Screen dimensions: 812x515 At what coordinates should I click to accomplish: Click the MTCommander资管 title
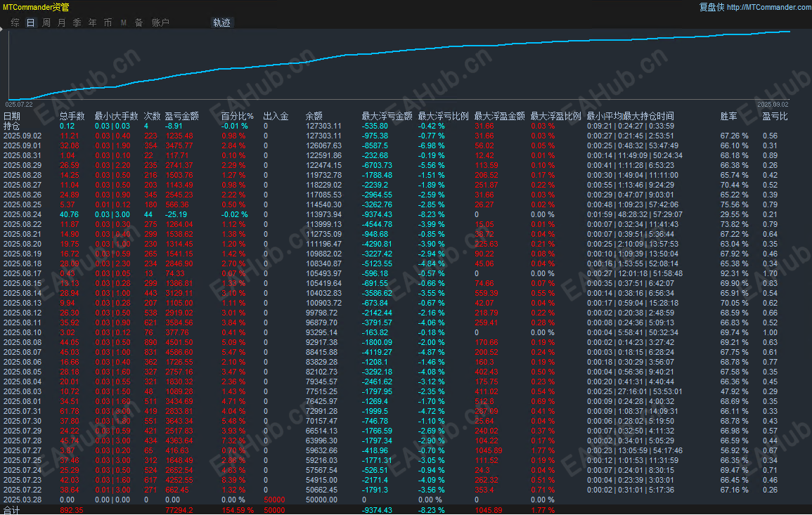pyautogui.click(x=36, y=7)
